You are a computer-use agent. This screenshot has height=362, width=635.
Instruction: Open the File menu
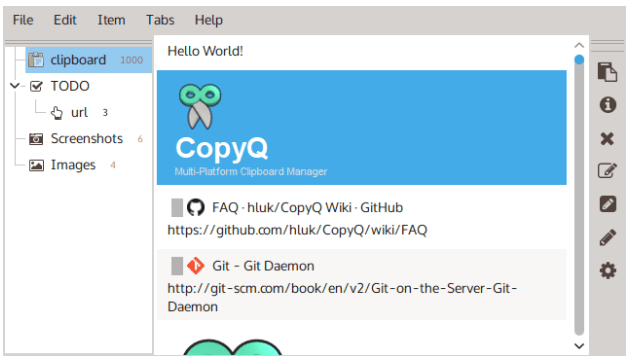(x=23, y=20)
